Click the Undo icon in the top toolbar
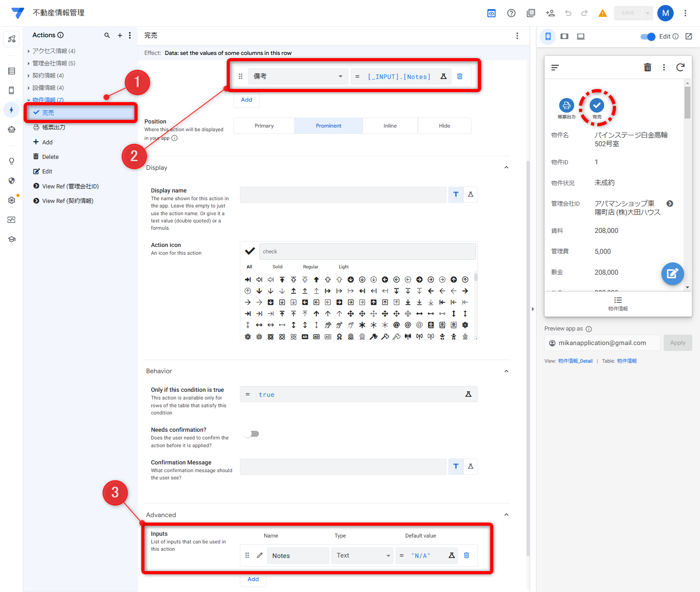 568,13
